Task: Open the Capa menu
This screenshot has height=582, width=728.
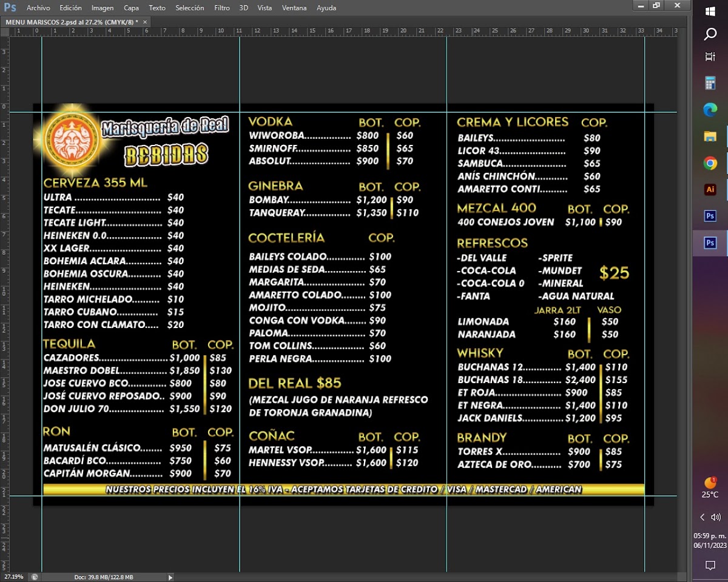Action: 131,8
